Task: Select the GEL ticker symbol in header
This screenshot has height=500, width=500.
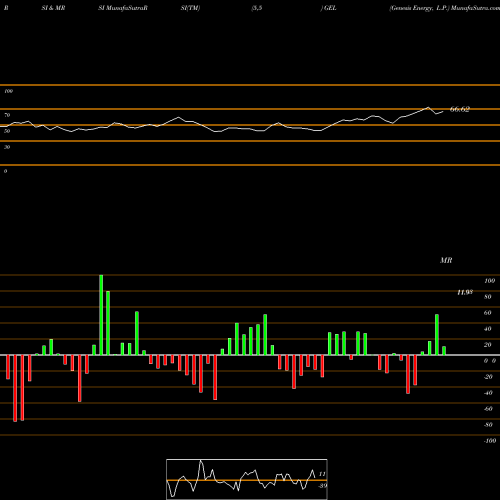Action: point(330,8)
